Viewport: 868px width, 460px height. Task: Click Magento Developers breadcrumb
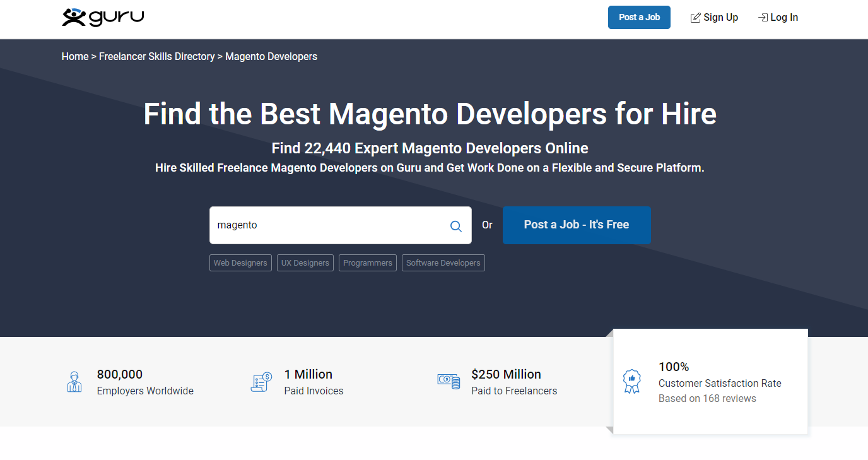[271, 57]
